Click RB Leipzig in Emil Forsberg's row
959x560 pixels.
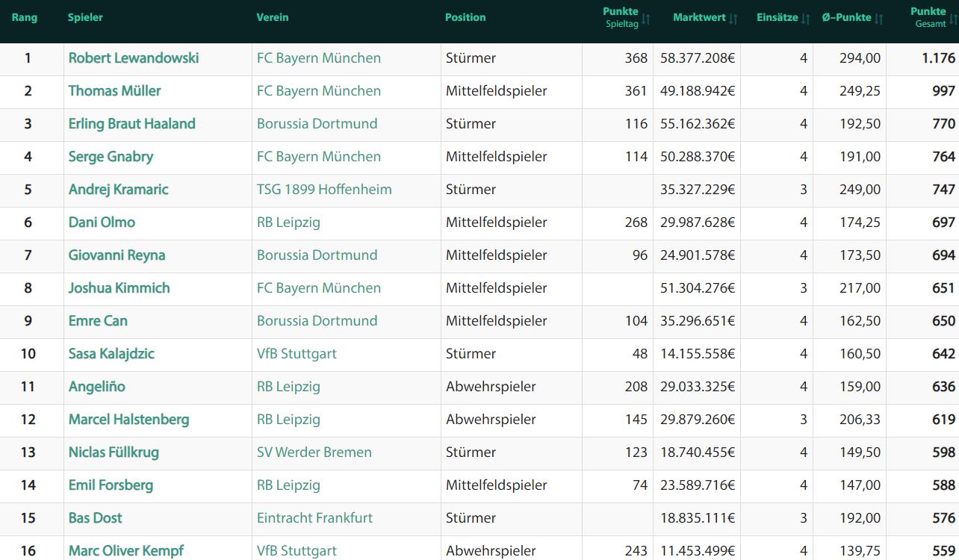[288, 485]
